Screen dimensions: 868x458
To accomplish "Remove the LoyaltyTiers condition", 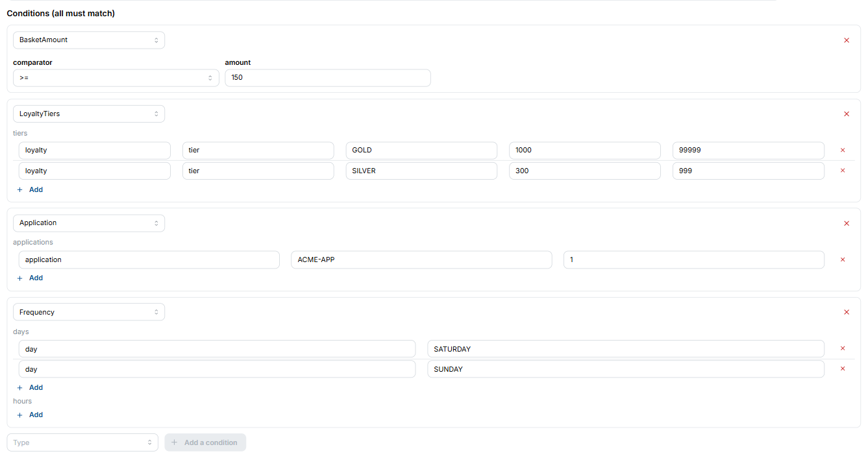I will pyautogui.click(x=846, y=114).
